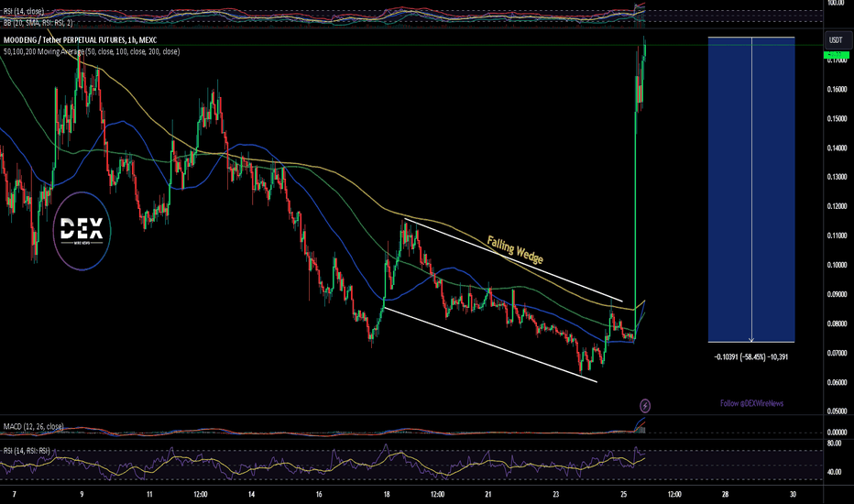The image size is (854, 504).
Task: Click date label 9 on time axis
Action: (x=82, y=495)
